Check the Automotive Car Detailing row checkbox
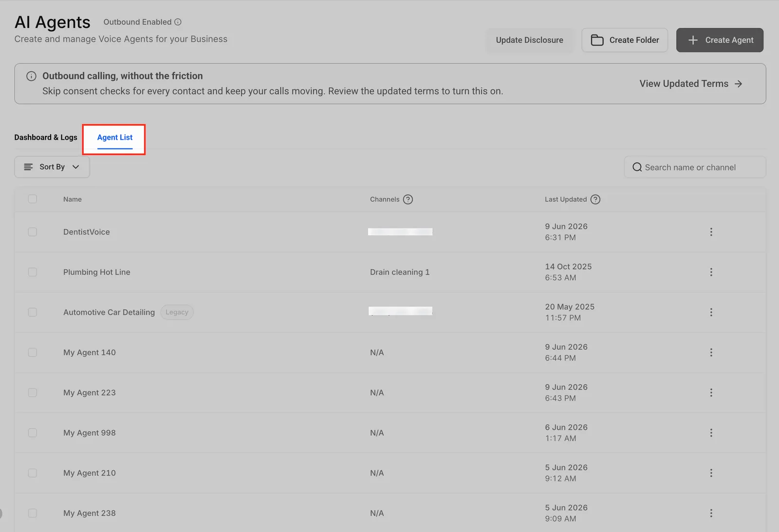Viewport: 779px width, 532px height. 33,312
